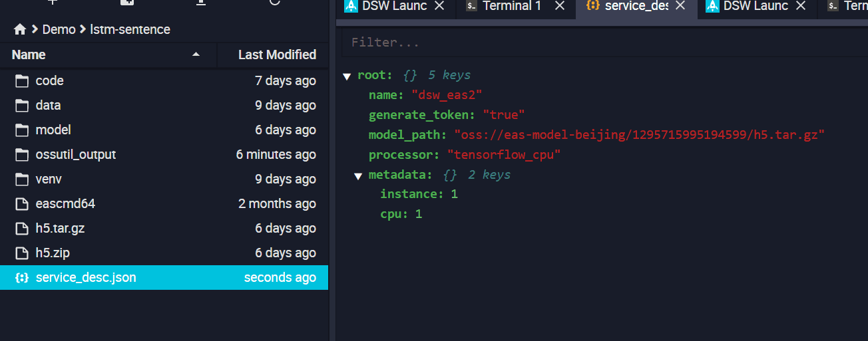
Task: Switch to the DSW Launcher tab right of service_desc
Action: [x=755, y=6]
